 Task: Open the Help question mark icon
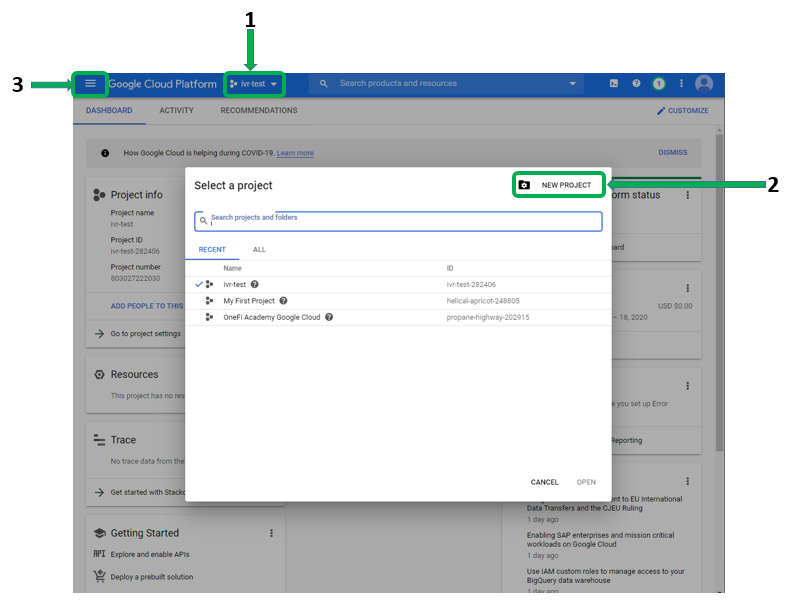click(636, 83)
